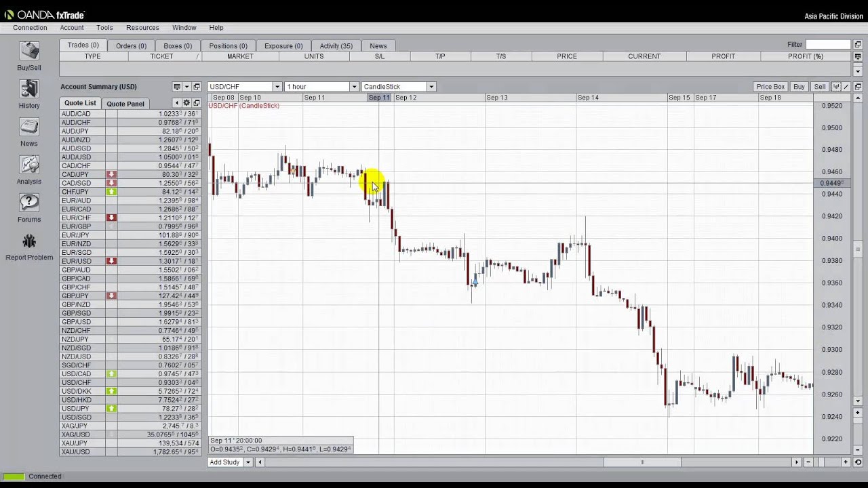Click chart scroll right arrow
Image resolution: width=868 pixels, height=488 pixels.
click(x=797, y=462)
